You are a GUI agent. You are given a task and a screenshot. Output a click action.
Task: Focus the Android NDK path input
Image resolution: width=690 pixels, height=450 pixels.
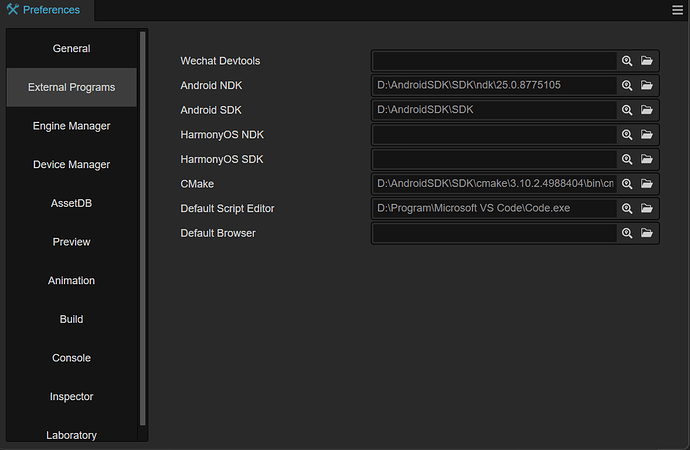(494, 85)
